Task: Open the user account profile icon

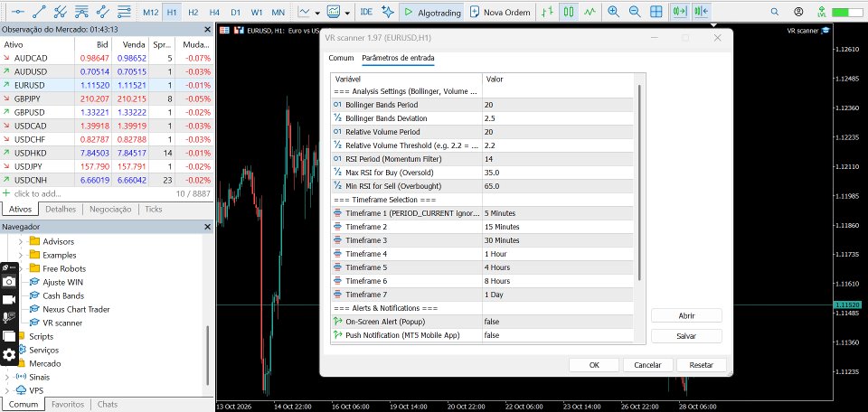Action: pyautogui.click(x=798, y=12)
